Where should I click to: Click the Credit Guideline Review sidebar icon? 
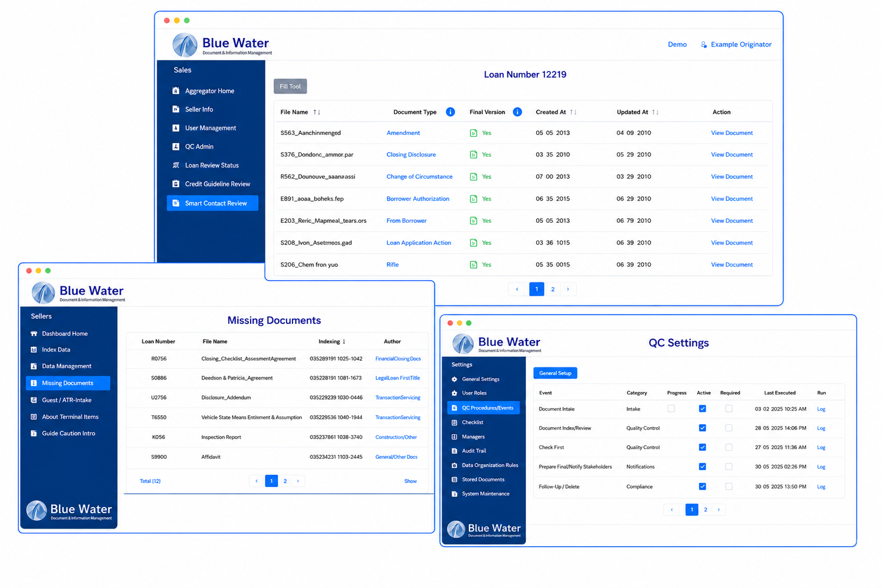[176, 184]
